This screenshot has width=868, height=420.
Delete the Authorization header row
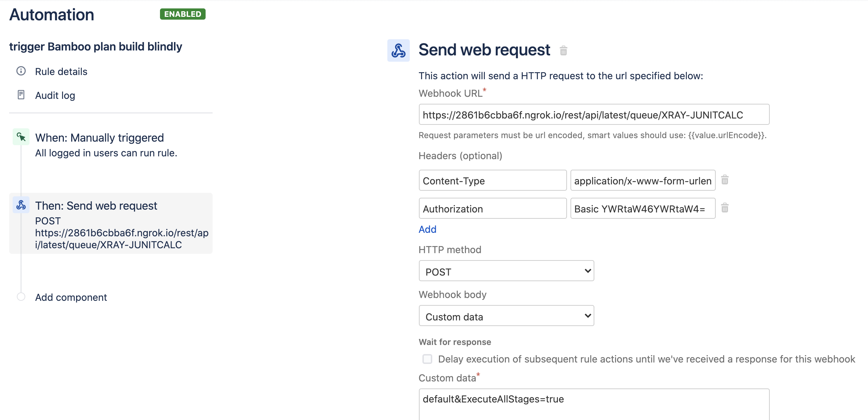click(x=725, y=208)
